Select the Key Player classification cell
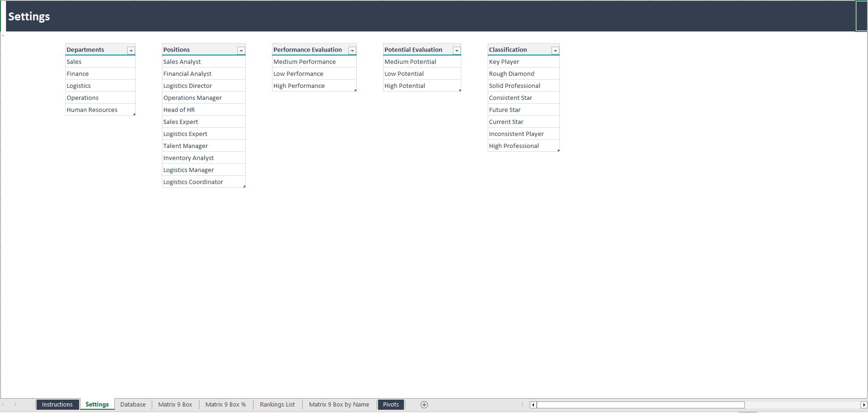The height and width of the screenshot is (413, 868). tap(504, 62)
